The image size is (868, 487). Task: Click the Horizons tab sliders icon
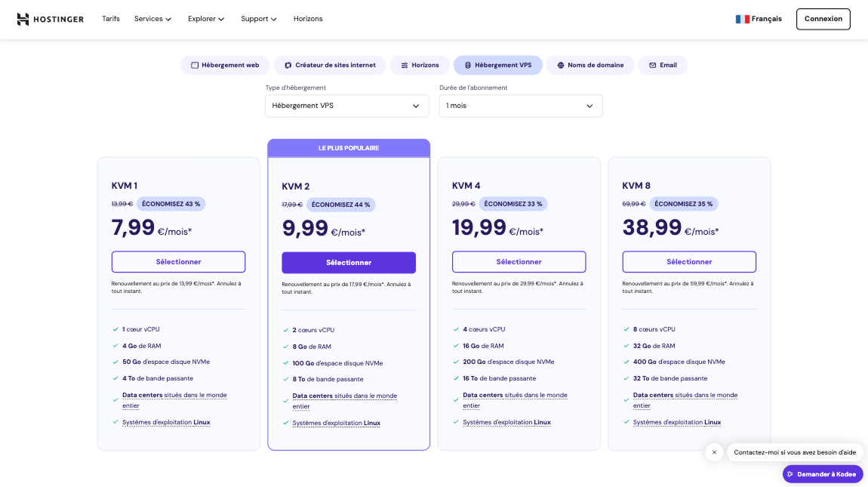tap(405, 66)
